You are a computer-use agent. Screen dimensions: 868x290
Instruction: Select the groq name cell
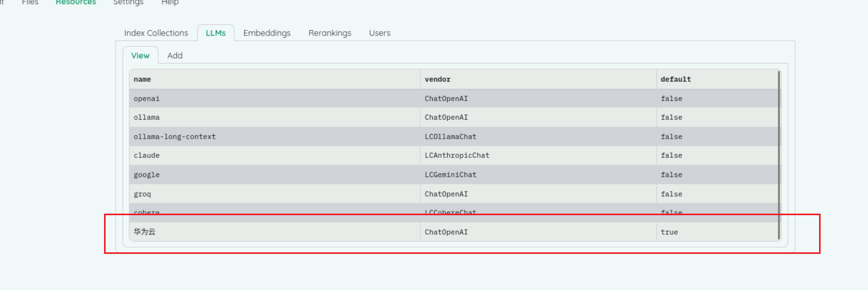[x=275, y=194]
